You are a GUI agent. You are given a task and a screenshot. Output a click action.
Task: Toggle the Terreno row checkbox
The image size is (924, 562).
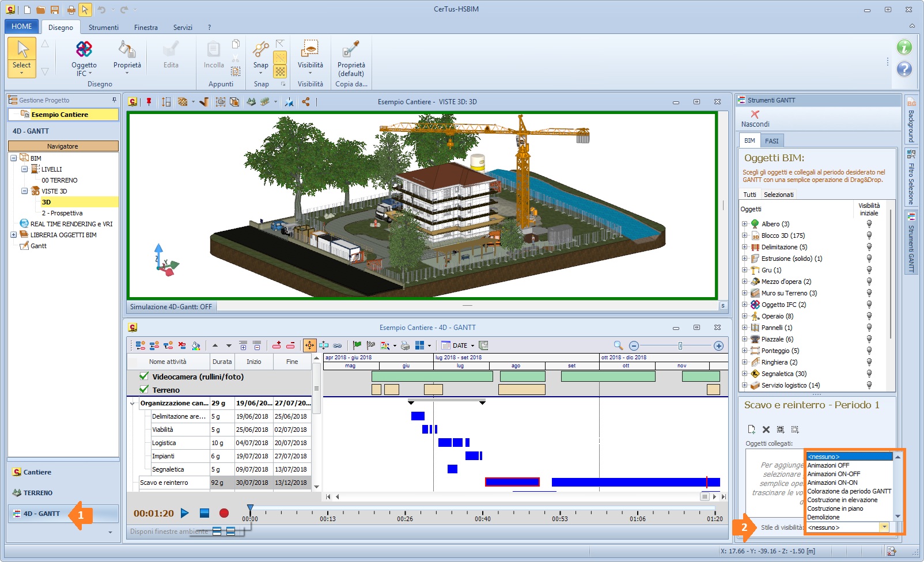click(144, 390)
